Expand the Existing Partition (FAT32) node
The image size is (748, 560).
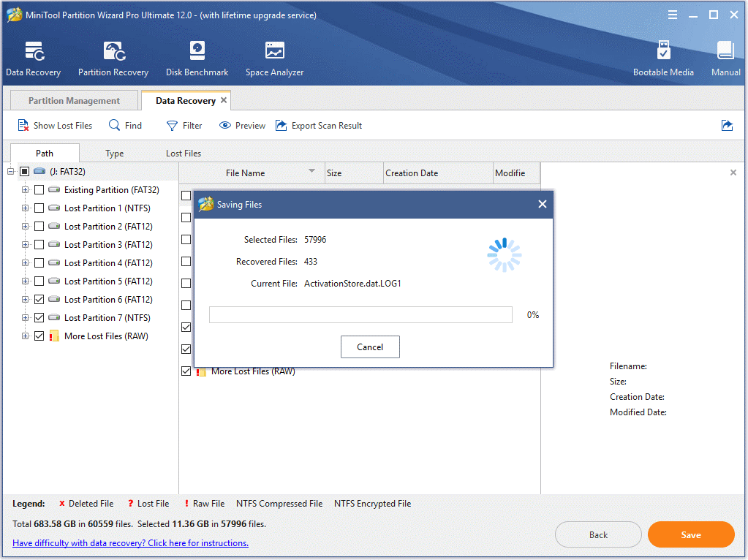[25, 190]
